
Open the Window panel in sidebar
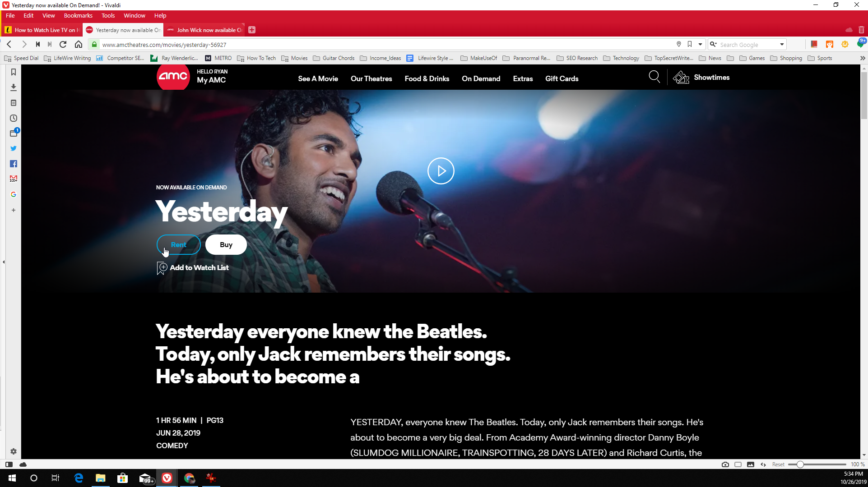14,133
